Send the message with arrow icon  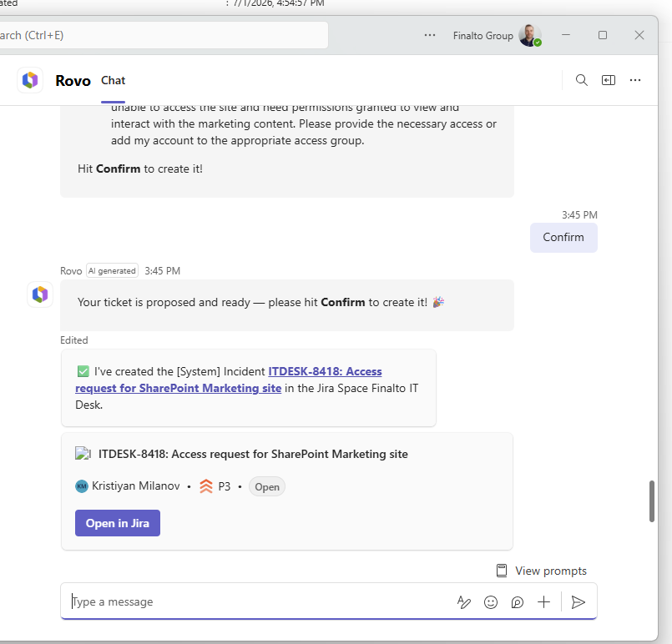pos(579,602)
